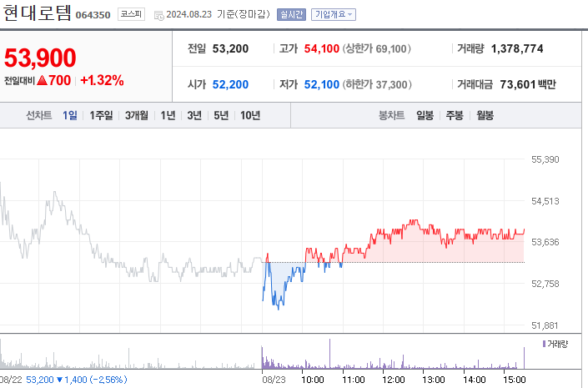588x388 pixels.
Task: Click the 하한가 37,300 text
Action: coord(377,84)
